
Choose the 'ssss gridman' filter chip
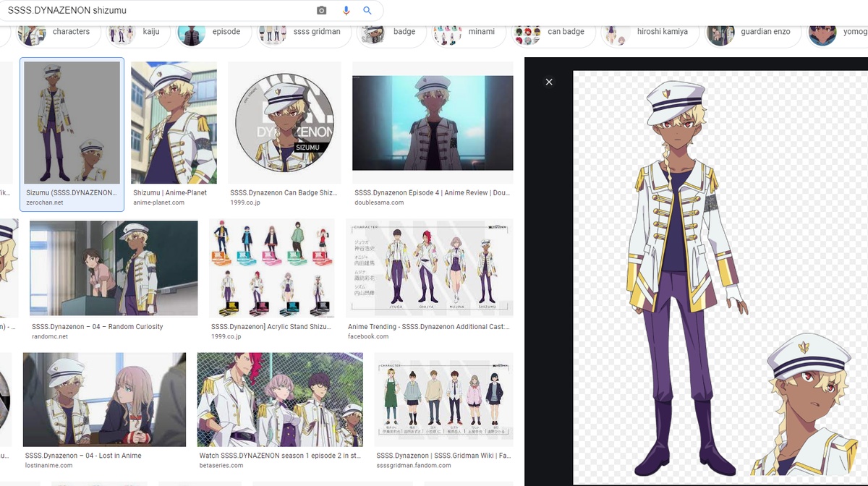[x=302, y=33]
